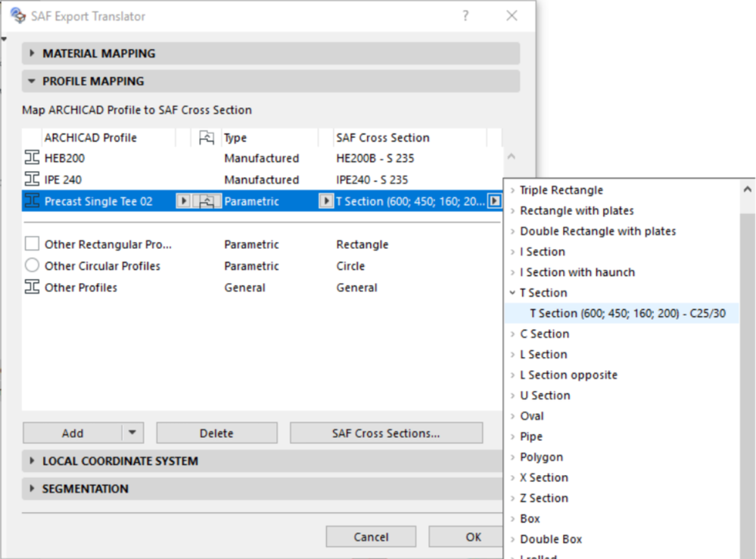Viewport: 756px width, 559px height.
Task: Expand the L Section opposite entry
Action: tap(512, 375)
